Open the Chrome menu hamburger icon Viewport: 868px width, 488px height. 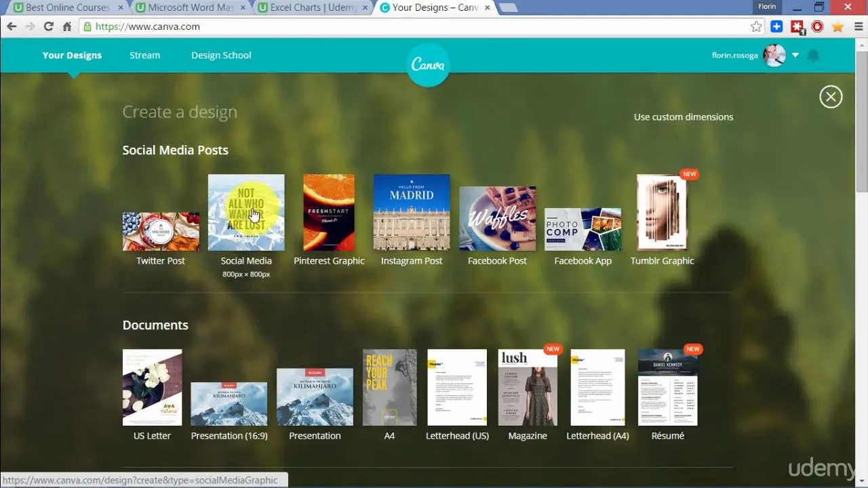point(857,26)
